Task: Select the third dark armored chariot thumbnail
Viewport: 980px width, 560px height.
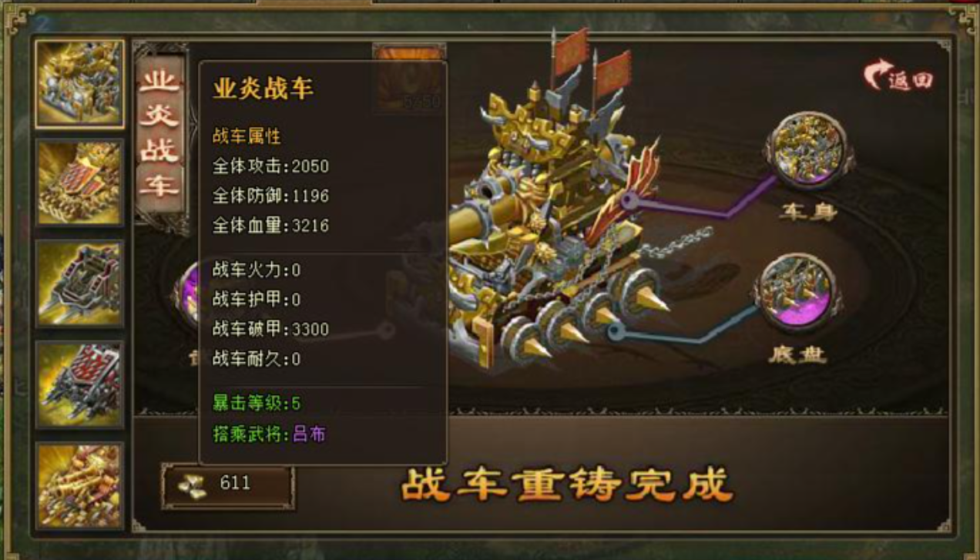Action: [x=79, y=283]
